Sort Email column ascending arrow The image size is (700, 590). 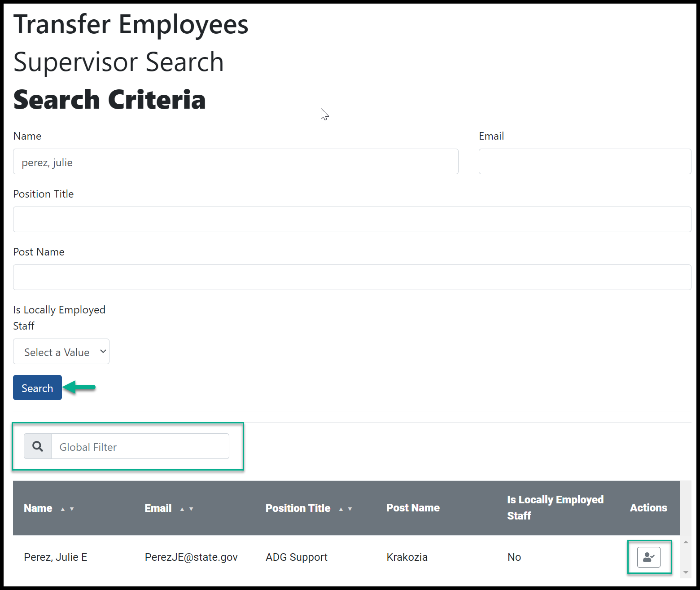(x=182, y=509)
